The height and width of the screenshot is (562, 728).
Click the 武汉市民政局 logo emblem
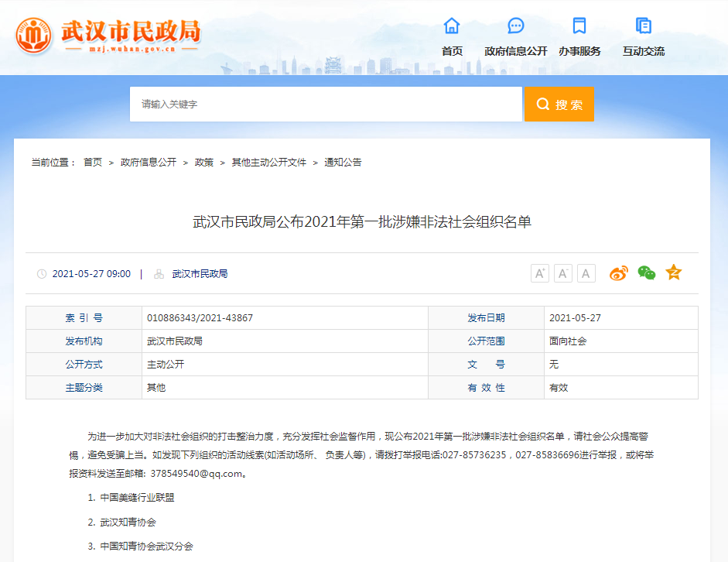pyautogui.click(x=34, y=35)
